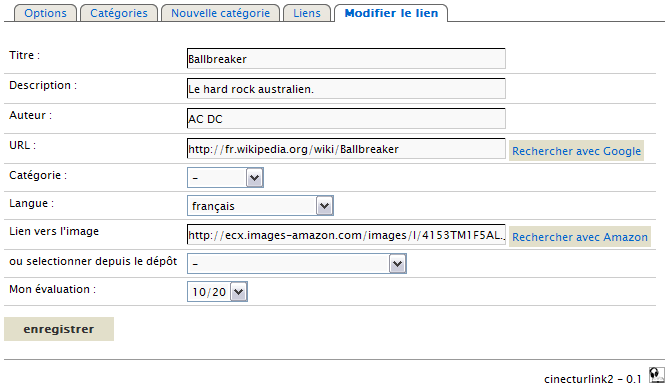
Task: Click Rechercher avec Google link
Action: (x=576, y=151)
